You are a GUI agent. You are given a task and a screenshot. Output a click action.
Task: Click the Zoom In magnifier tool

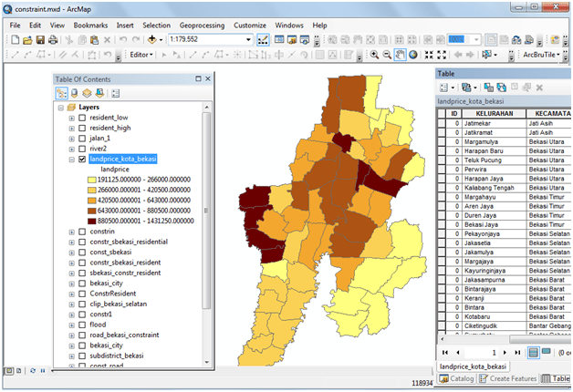click(374, 55)
